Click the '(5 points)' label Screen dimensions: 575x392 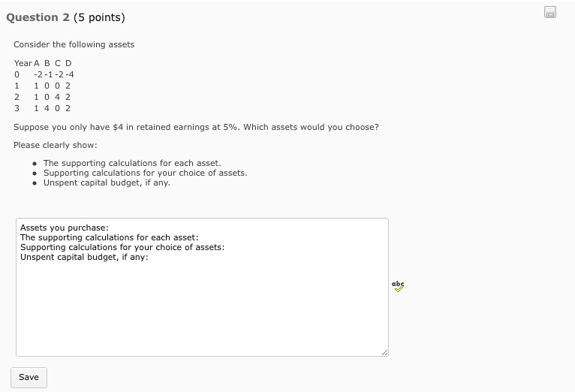click(x=99, y=17)
